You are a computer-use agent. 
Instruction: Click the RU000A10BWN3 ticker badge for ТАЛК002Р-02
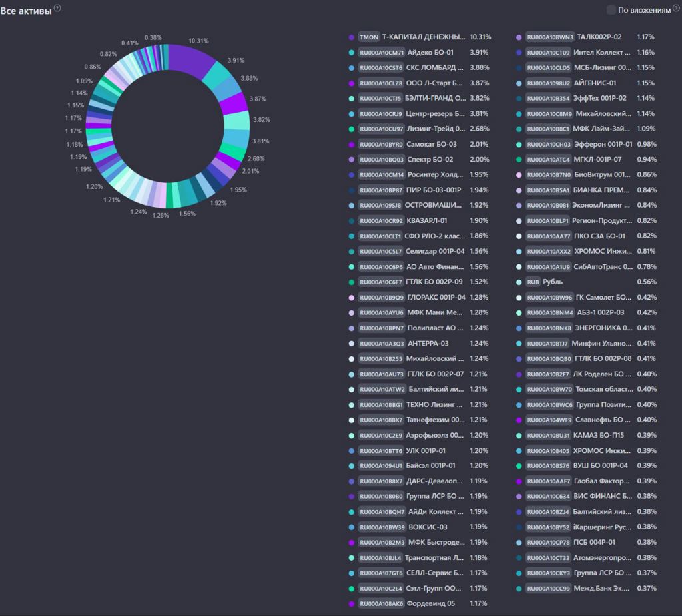(x=549, y=37)
